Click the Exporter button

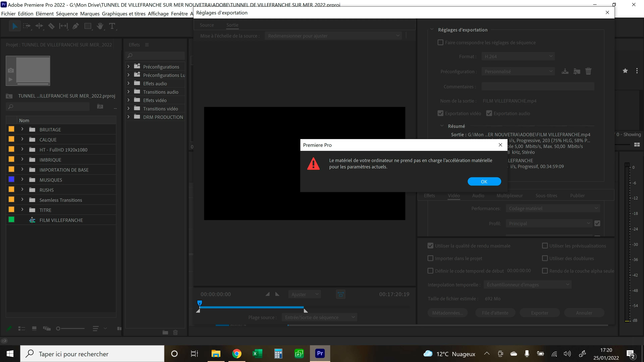click(x=540, y=313)
